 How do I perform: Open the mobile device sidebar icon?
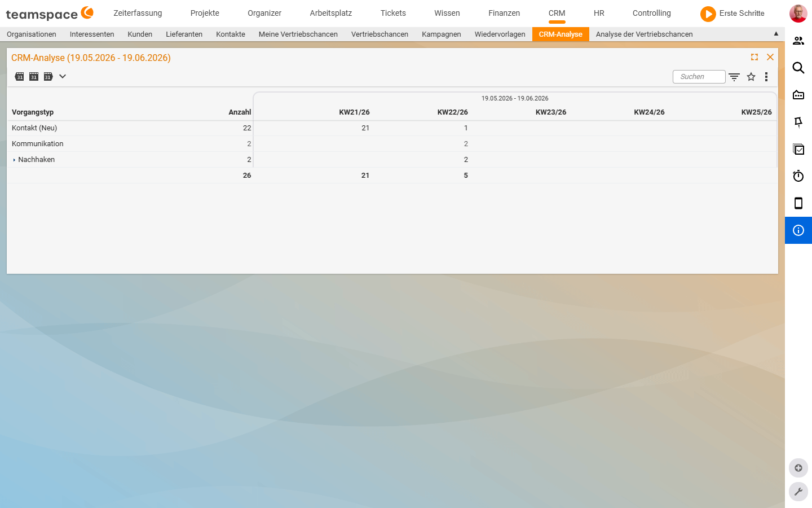click(x=798, y=203)
